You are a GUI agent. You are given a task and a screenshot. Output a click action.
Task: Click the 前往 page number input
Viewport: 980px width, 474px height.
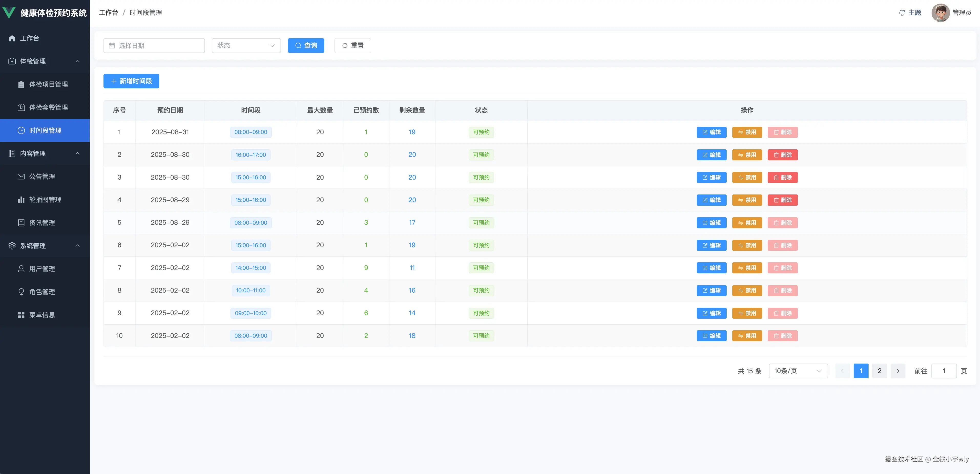click(943, 371)
